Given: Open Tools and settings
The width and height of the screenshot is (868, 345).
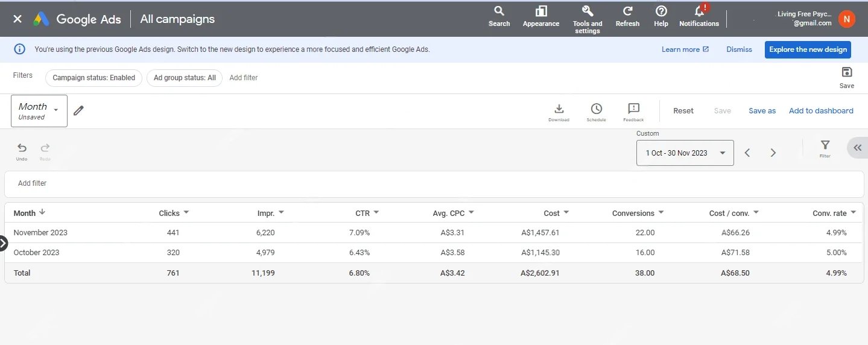Looking at the screenshot, I should click(588, 19).
